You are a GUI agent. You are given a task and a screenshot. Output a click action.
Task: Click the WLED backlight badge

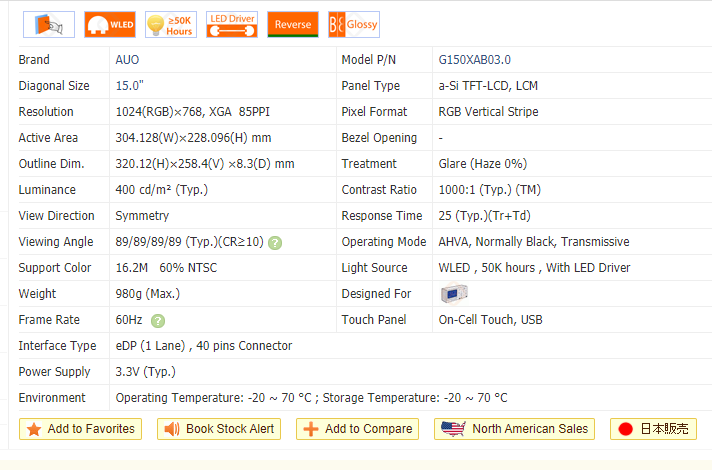[110, 24]
